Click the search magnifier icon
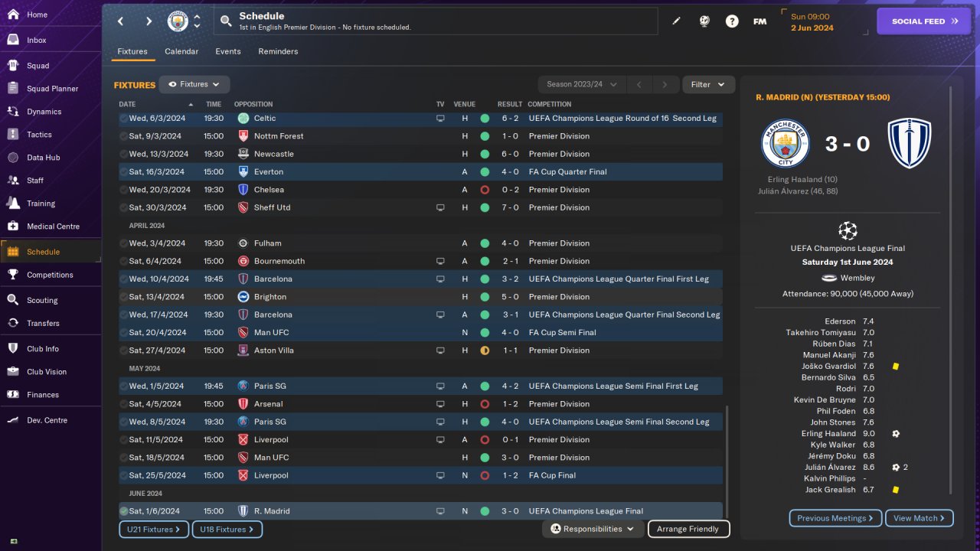The image size is (980, 551). tap(226, 21)
